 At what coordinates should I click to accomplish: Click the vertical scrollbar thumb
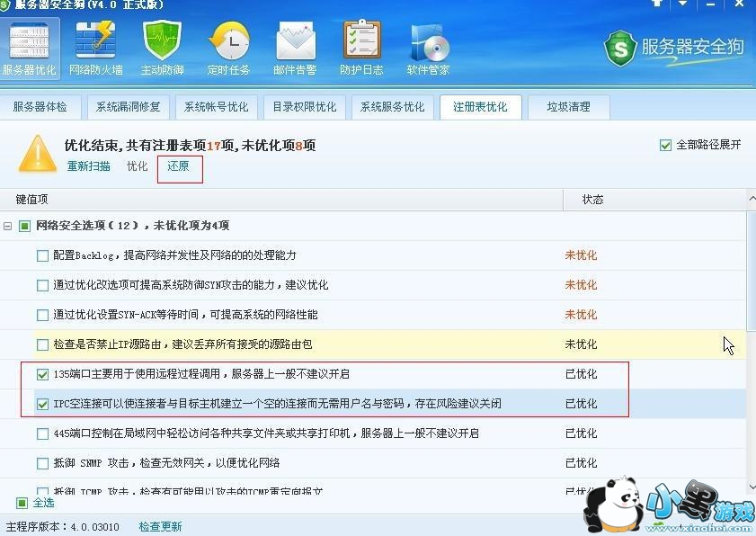click(x=752, y=270)
